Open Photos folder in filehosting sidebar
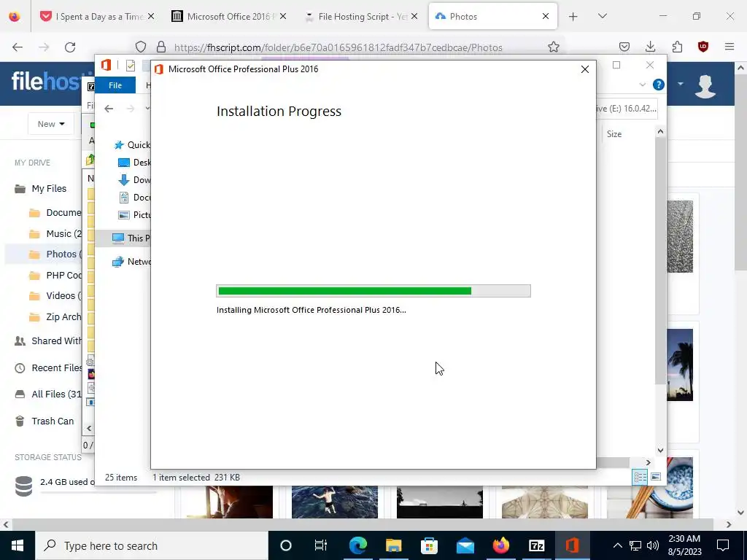 click(x=55, y=254)
